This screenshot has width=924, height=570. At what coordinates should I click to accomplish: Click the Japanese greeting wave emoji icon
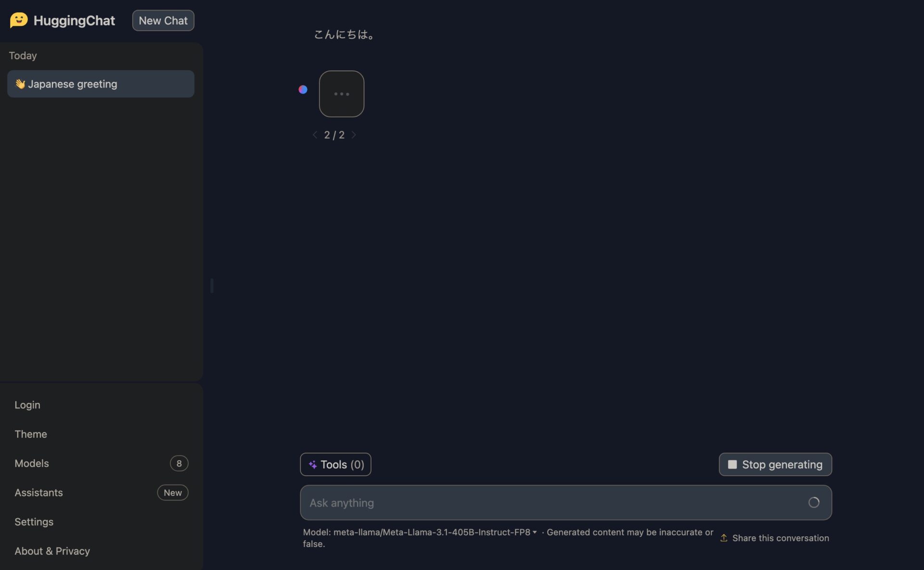tap(18, 83)
